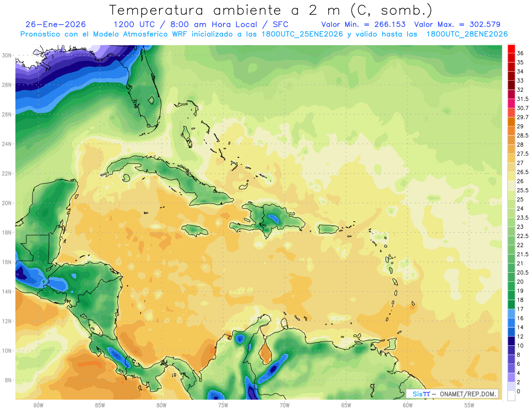Screen dimensions: 532x411
Task: Click the color bar value '28.5'
Action: 522,135
